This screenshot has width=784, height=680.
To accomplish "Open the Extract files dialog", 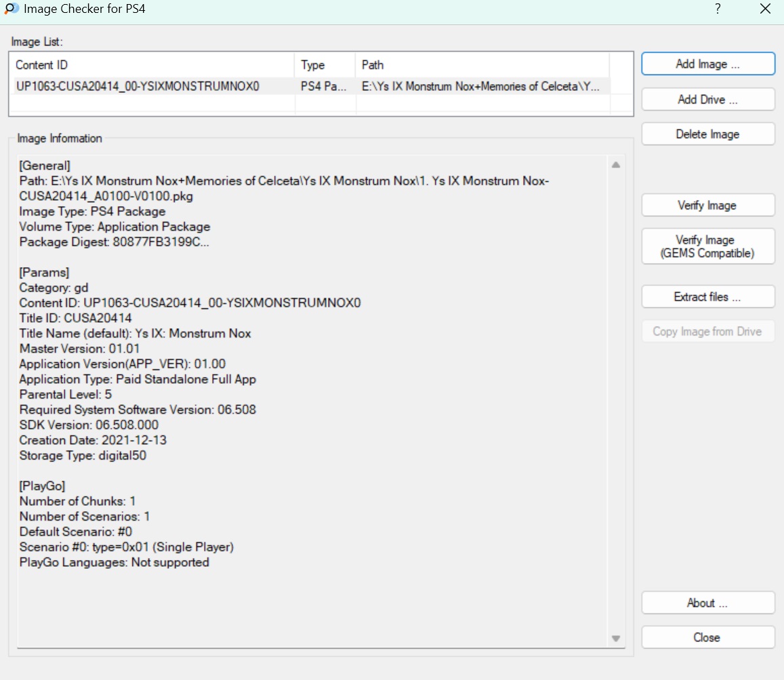I will (707, 297).
